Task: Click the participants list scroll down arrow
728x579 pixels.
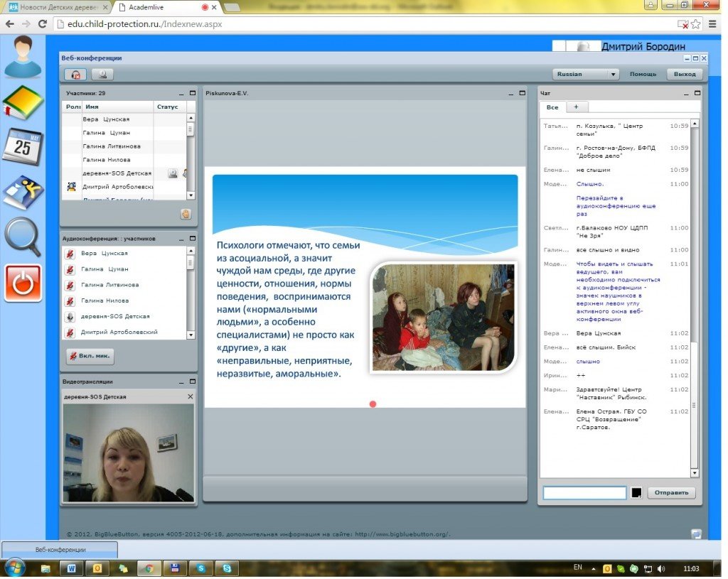Action: click(x=191, y=196)
